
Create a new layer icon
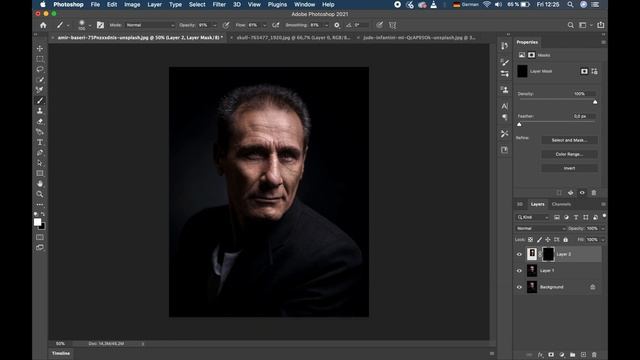point(583,355)
